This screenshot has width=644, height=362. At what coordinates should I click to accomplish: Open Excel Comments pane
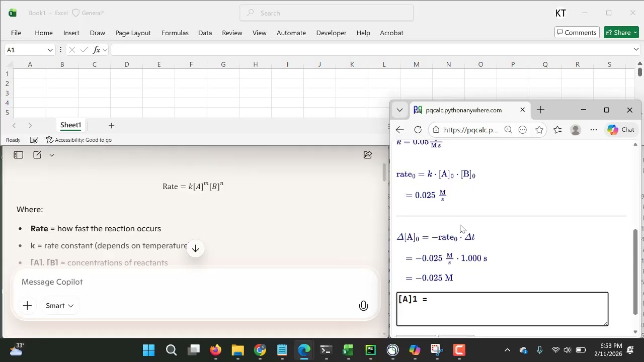577,33
